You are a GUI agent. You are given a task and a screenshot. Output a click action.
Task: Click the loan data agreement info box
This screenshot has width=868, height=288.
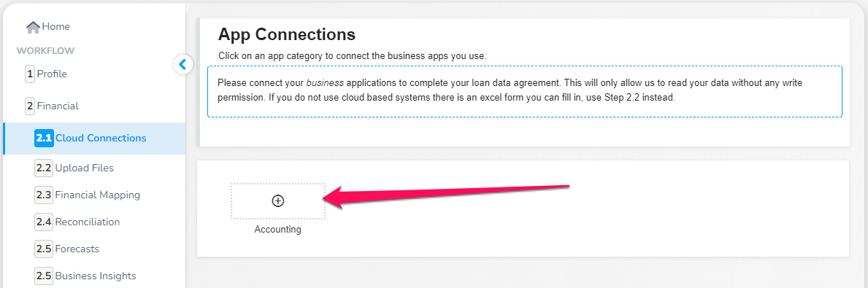(x=525, y=92)
